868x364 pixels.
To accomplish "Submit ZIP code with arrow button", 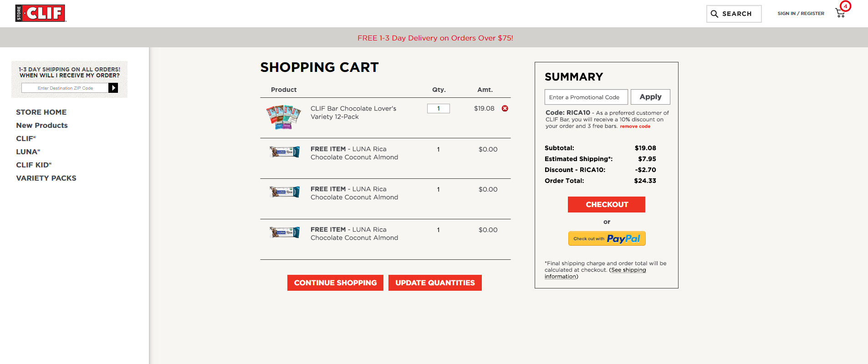I will [113, 88].
